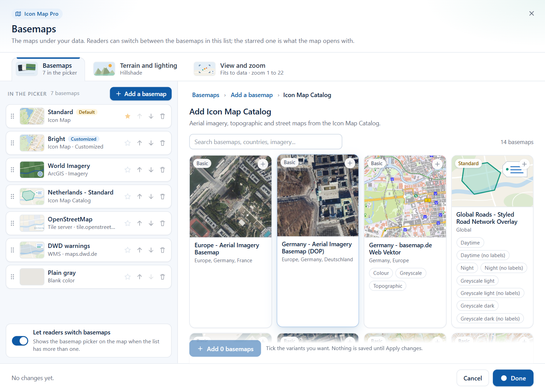Tick the Greyscale variant chip
This screenshot has width=545, height=392.
click(x=411, y=273)
